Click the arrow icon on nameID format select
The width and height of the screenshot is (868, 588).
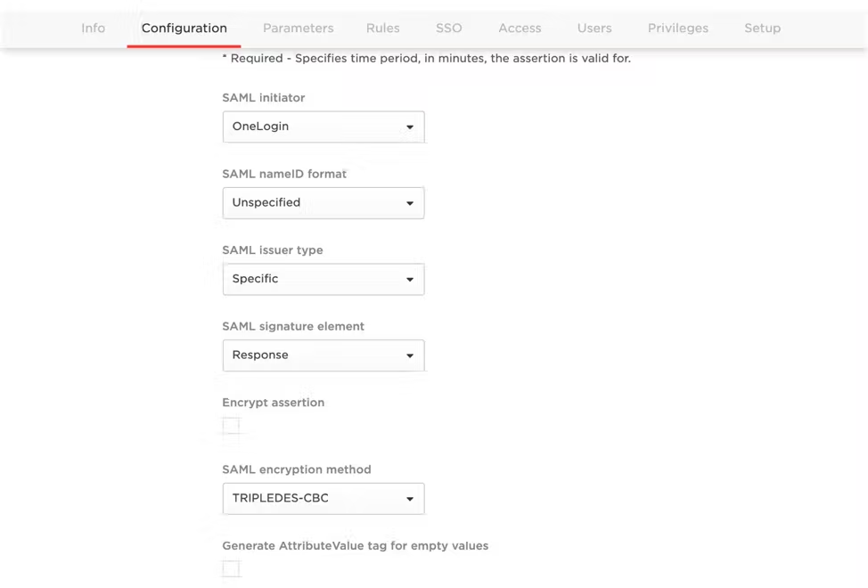(410, 203)
